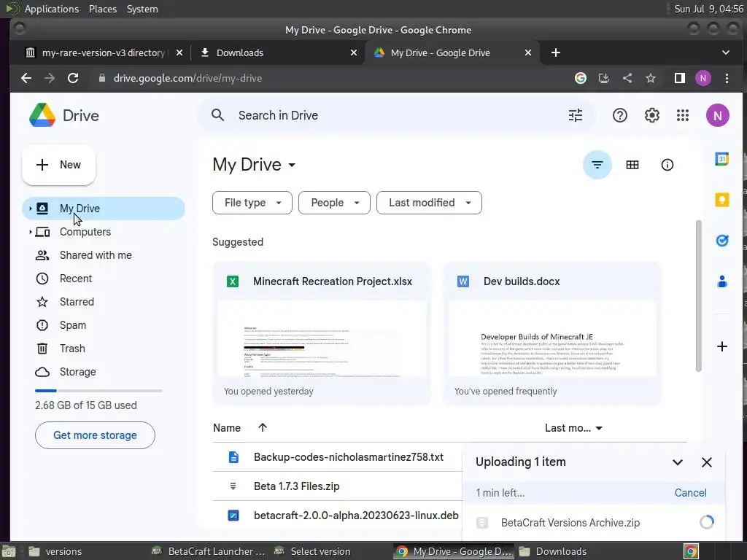This screenshot has width=747, height=560.
Task: Switch to grid layout view
Action: tap(632, 165)
